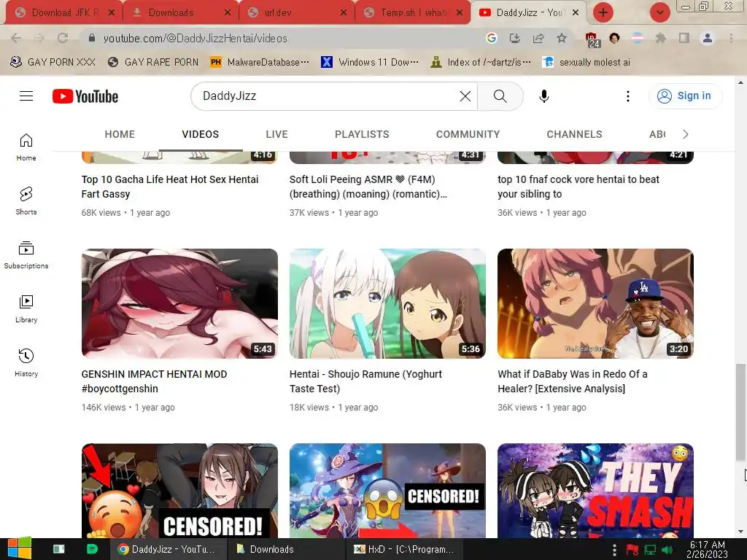Close the Temp.sh tab
This screenshot has width=747, height=560.
(460, 13)
